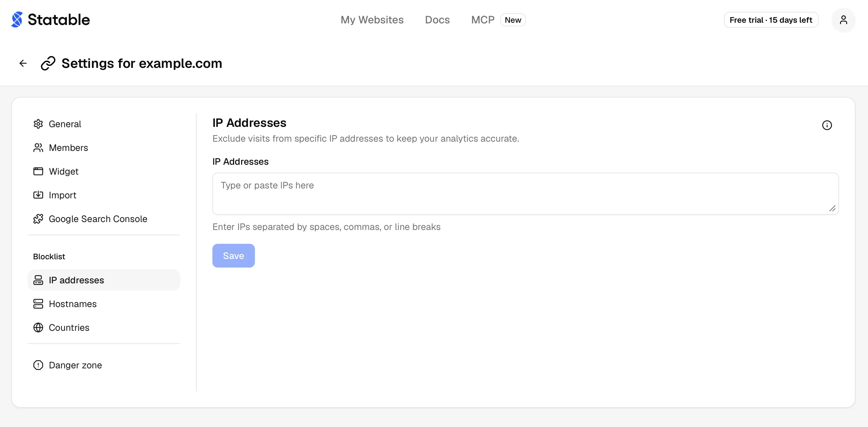The width and height of the screenshot is (868, 427).
Task: Click the Danger zone warning icon
Action: click(x=38, y=365)
